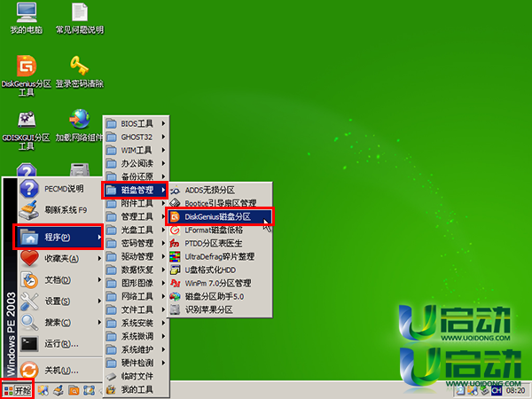Open LFormat磁盘低格 tool
Image resolution: width=532 pixels, height=399 pixels.
point(220,230)
